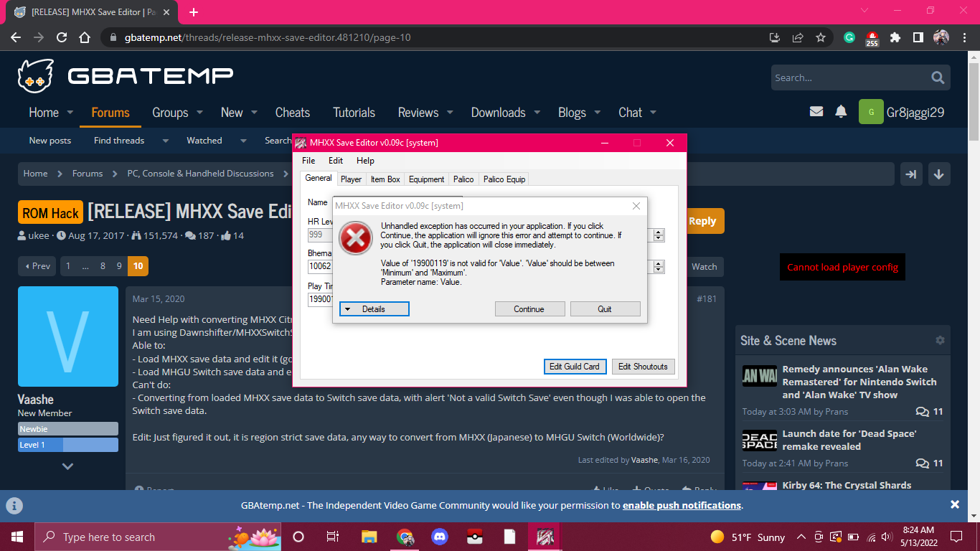980x551 pixels.
Task: Open the Help menu in MHXX Save Editor
Action: pyautogui.click(x=366, y=161)
